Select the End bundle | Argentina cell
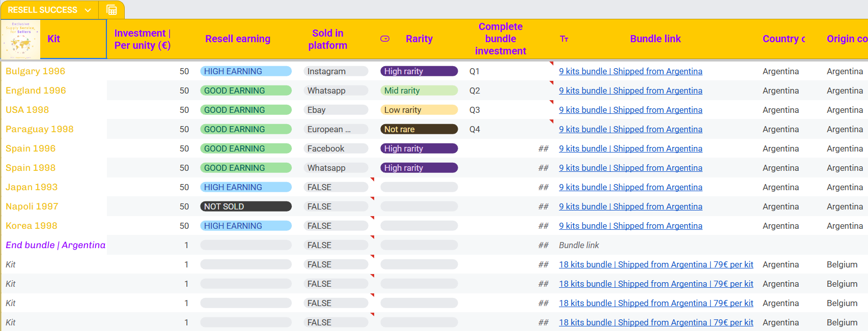Viewport: 868px width, 331px height. click(55, 245)
